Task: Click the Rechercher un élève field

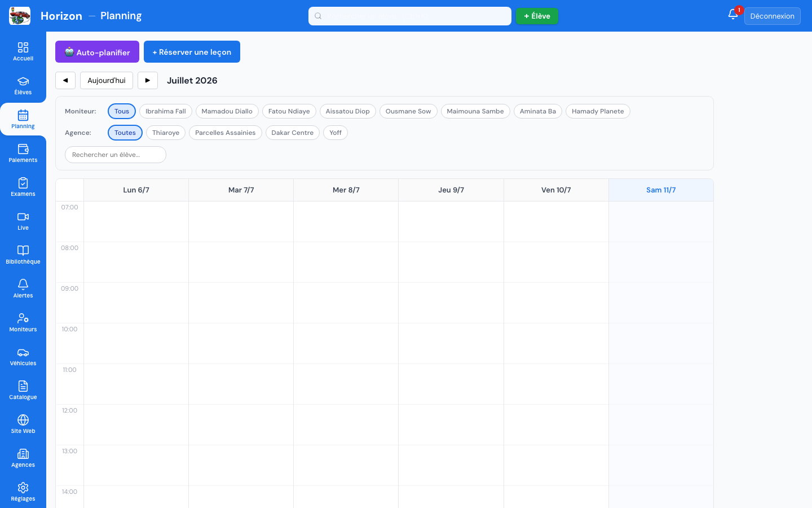Action: (x=116, y=155)
